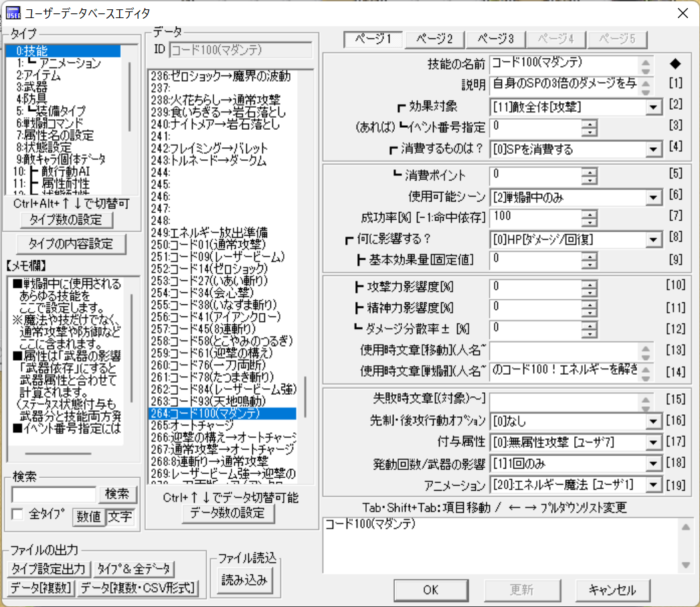Click the 使用時文章[戦闘] text field
This screenshot has height=607, width=700.
tap(564, 371)
